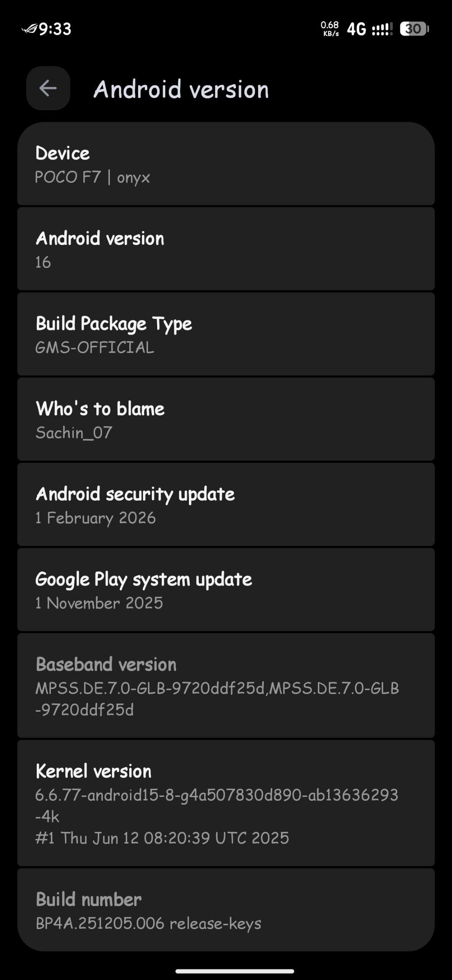The width and height of the screenshot is (452, 980).
Task: Tap the kernel build timestamp line
Action: click(162, 838)
